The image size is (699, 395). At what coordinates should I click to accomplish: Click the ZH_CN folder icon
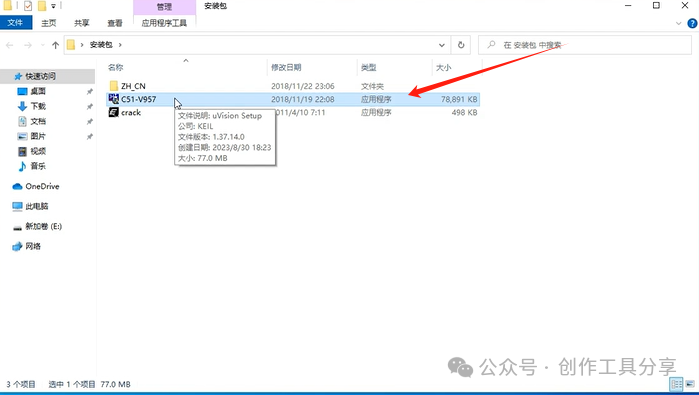pyautogui.click(x=114, y=86)
